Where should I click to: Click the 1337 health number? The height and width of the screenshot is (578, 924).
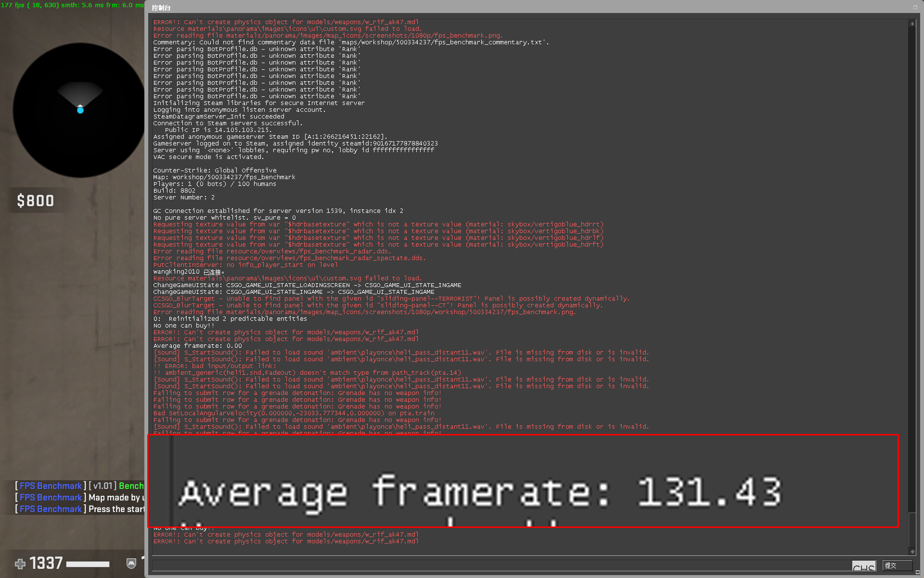click(x=46, y=563)
